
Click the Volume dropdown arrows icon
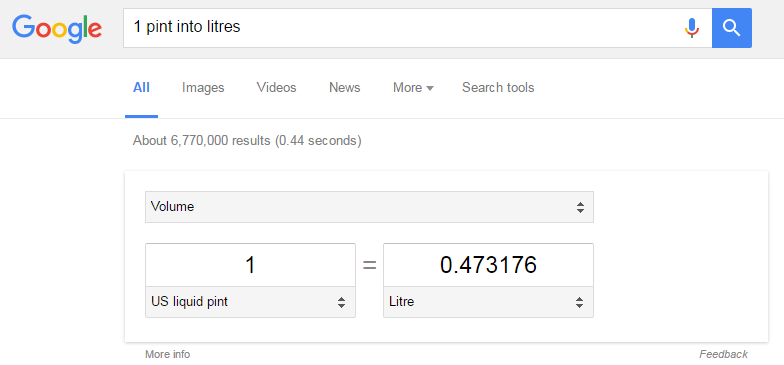click(x=580, y=207)
